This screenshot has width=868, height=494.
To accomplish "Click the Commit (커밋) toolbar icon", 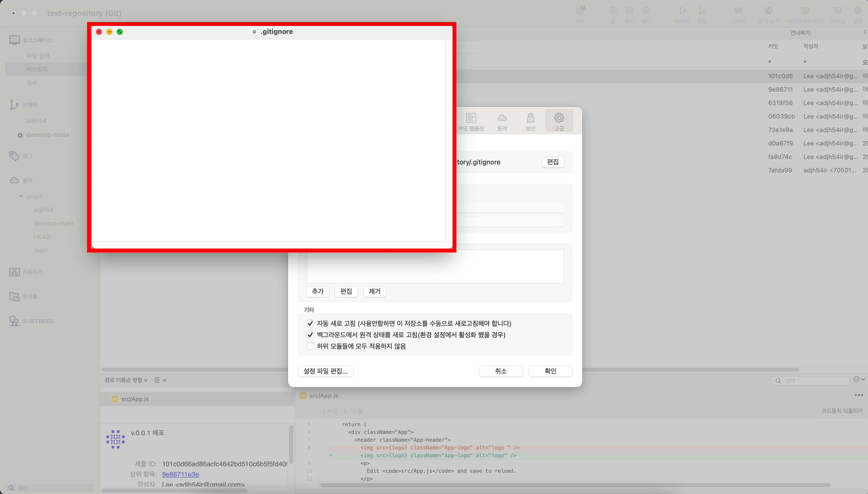I will coord(580,11).
